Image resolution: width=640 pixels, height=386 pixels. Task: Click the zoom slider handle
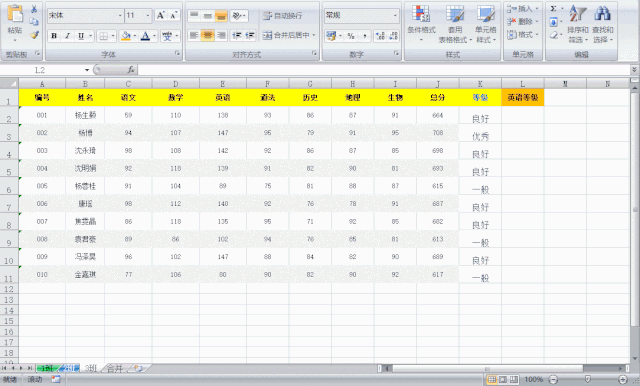(x=588, y=379)
